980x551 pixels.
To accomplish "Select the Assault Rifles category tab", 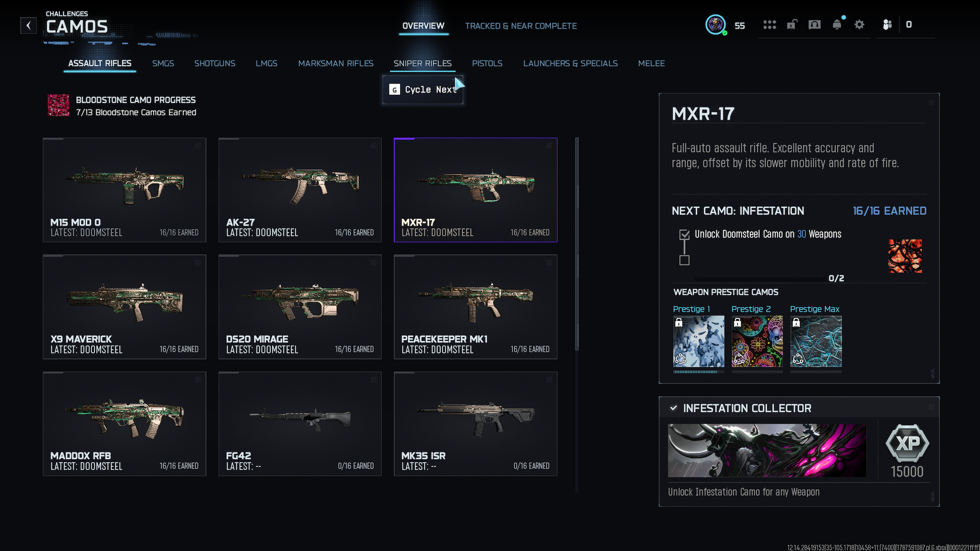I will [x=100, y=63].
